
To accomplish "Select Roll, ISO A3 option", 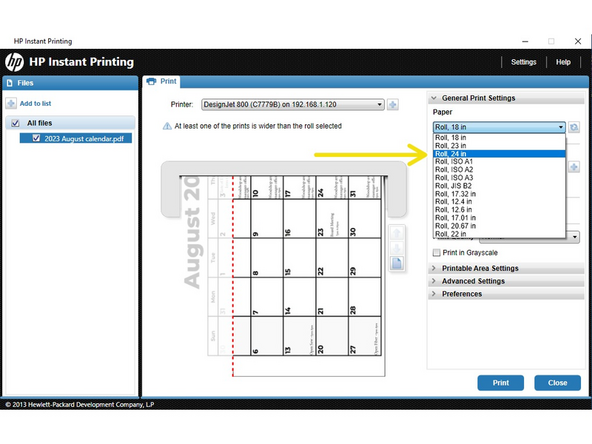I will 499,178.
